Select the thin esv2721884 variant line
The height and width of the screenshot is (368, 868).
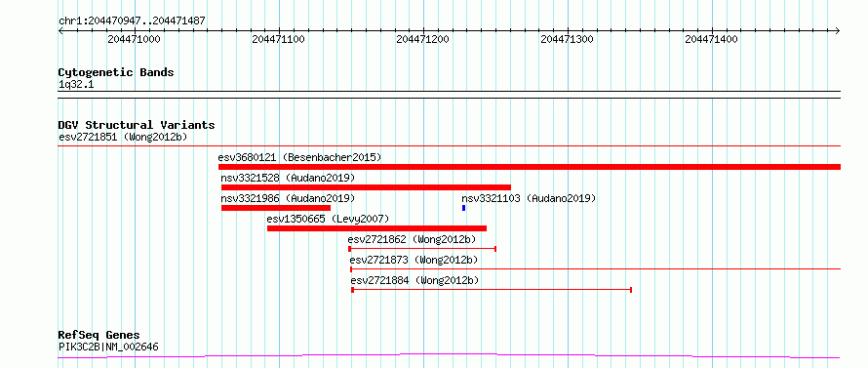[x=492, y=290]
